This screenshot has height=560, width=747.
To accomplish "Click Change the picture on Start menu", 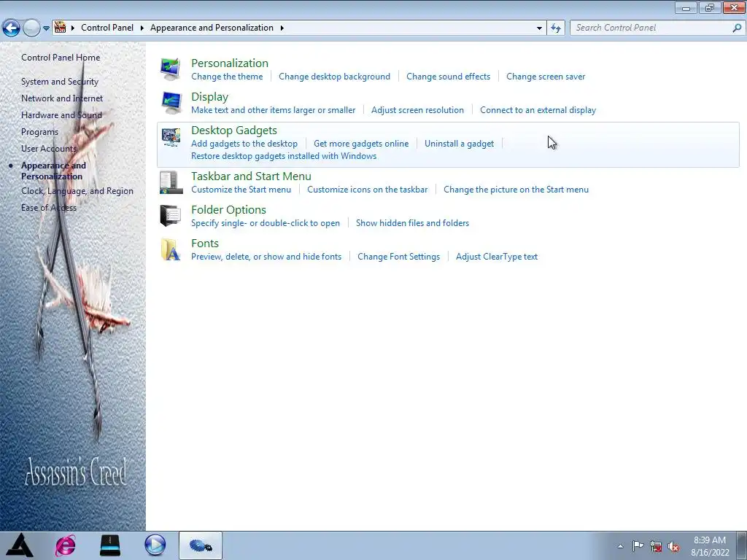I will 516,190.
